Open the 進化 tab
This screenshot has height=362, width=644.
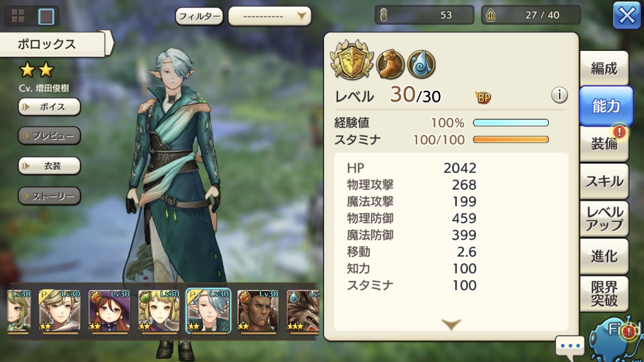pyautogui.click(x=604, y=256)
